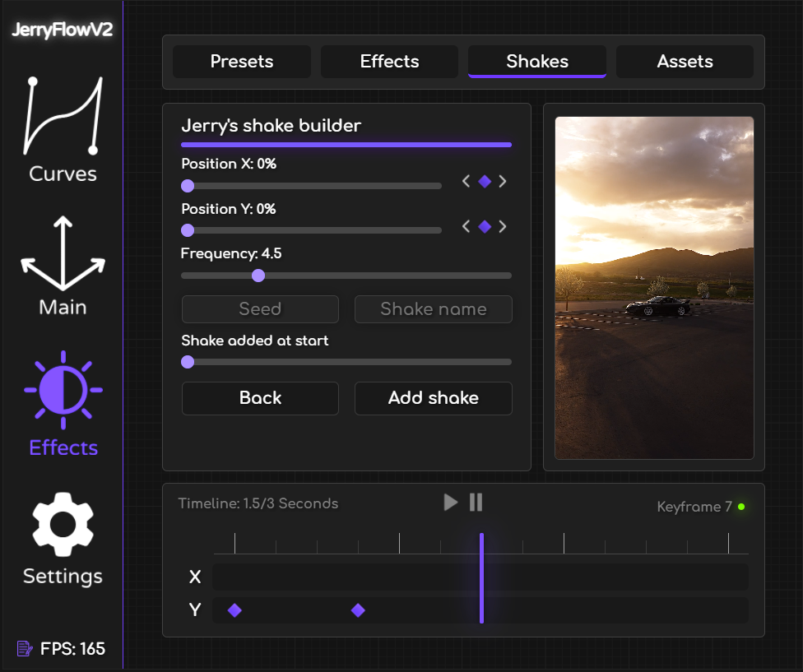Screen dimensions: 803x672
Task: Toggle Position Y keyframe diamond
Action: (485, 227)
